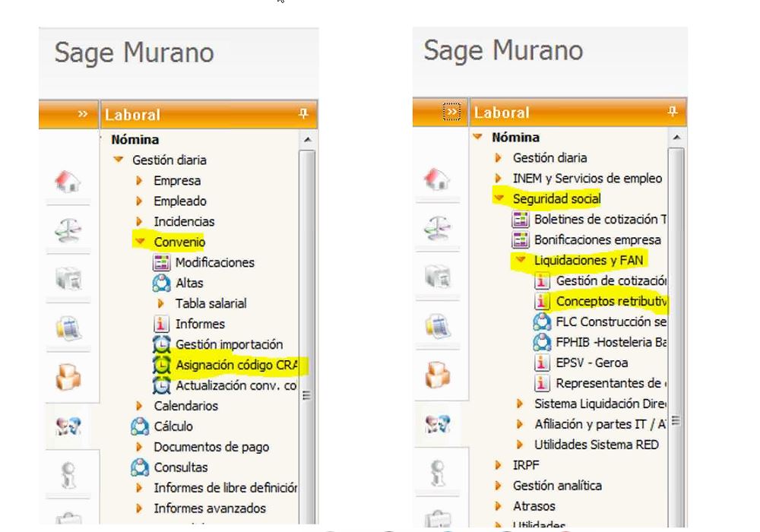Click the icon beside FPHIB Hosteleria

tap(542, 342)
